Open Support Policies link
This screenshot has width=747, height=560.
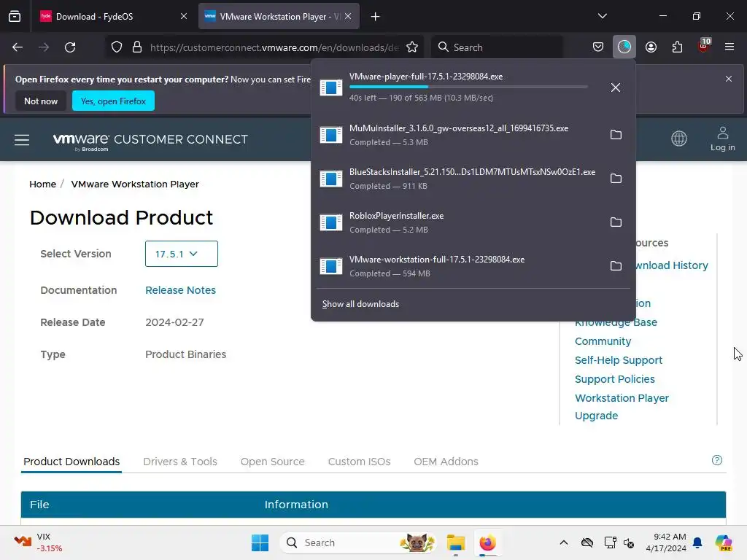(x=614, y=379)
